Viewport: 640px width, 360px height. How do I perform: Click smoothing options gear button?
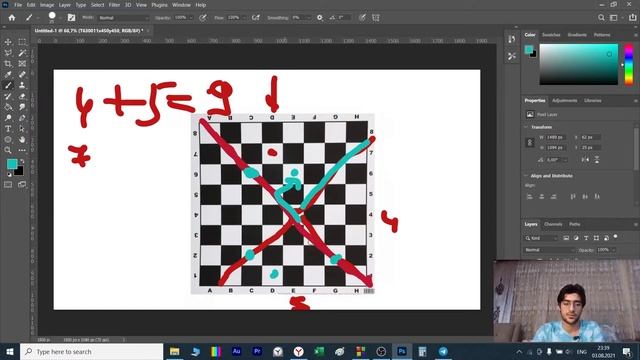point(320,18)
